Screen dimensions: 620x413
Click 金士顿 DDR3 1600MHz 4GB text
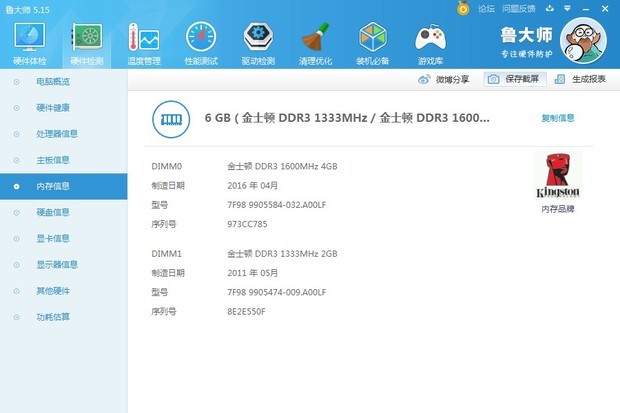pos(282,167)
